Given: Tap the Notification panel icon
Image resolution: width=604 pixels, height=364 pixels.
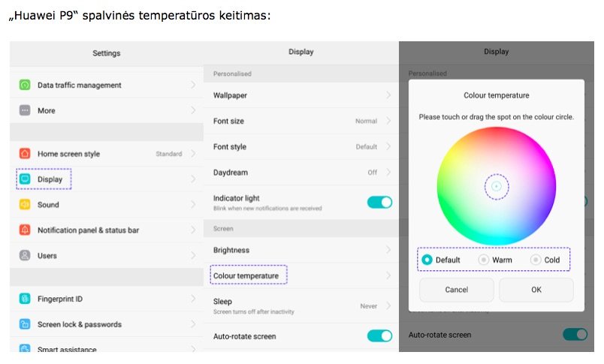Looking at the screenshot, I should point(25,230).
